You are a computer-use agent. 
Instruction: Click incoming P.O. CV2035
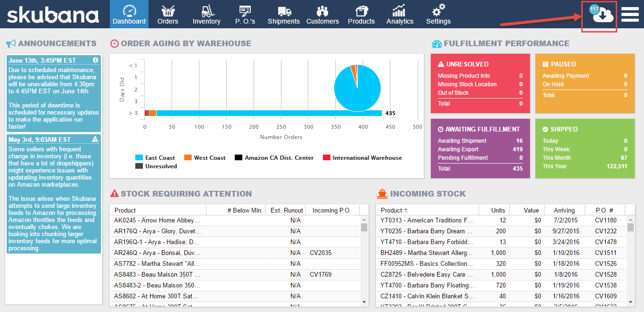pyautogui.click(x=321, y=253)
